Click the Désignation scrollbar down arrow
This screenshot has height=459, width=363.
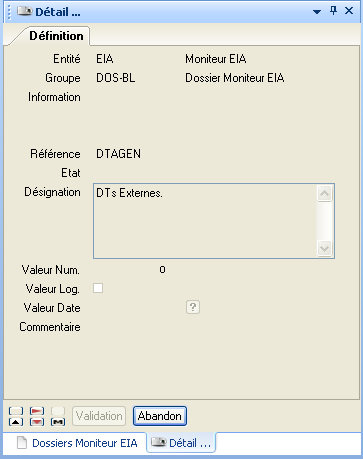[324, 248]
